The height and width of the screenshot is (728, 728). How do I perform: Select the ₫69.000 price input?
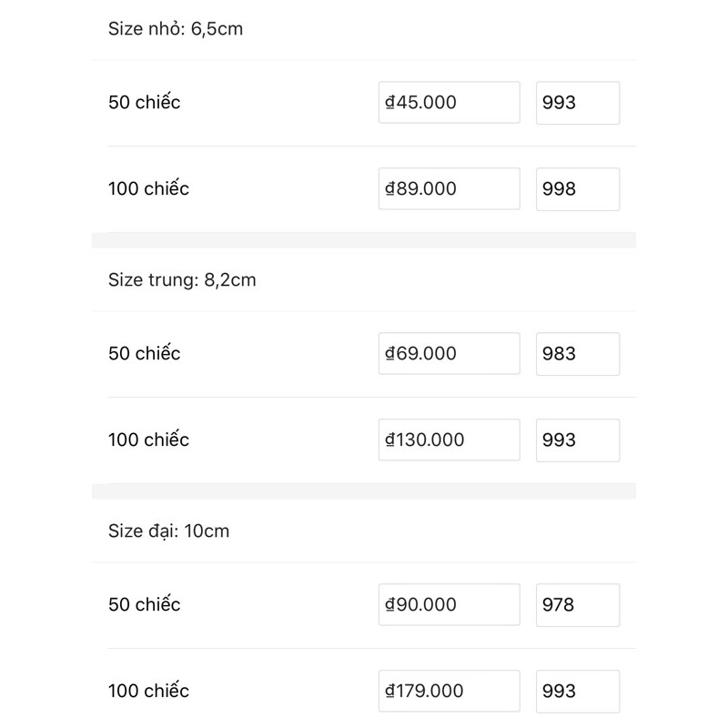pyautogui.click(x=449, y=353)
